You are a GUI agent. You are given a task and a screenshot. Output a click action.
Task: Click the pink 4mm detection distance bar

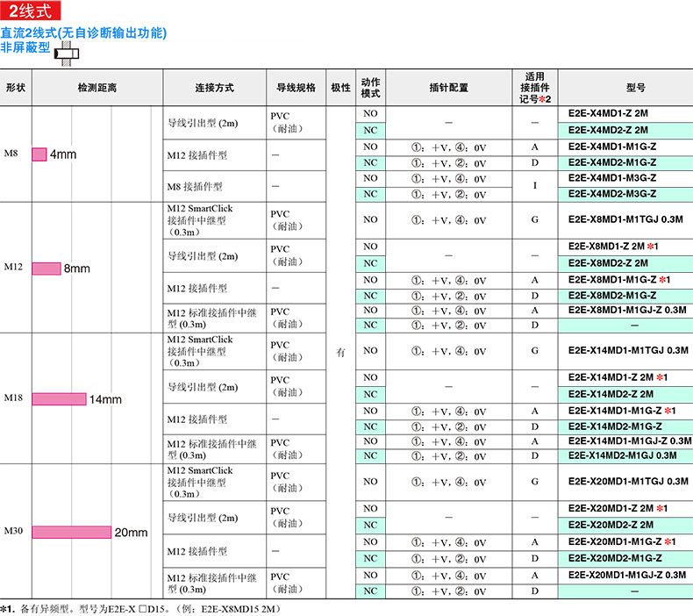(39, 154)
